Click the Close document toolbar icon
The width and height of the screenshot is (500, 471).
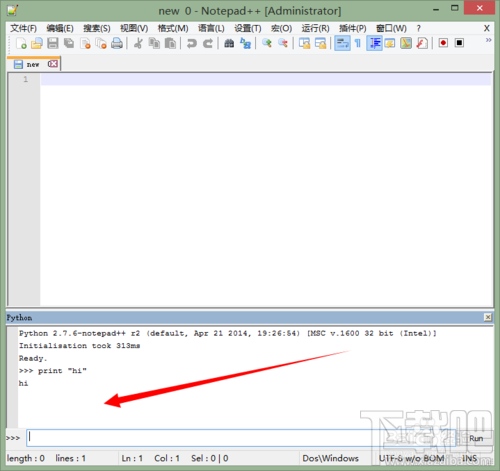(x=85, y=43)
